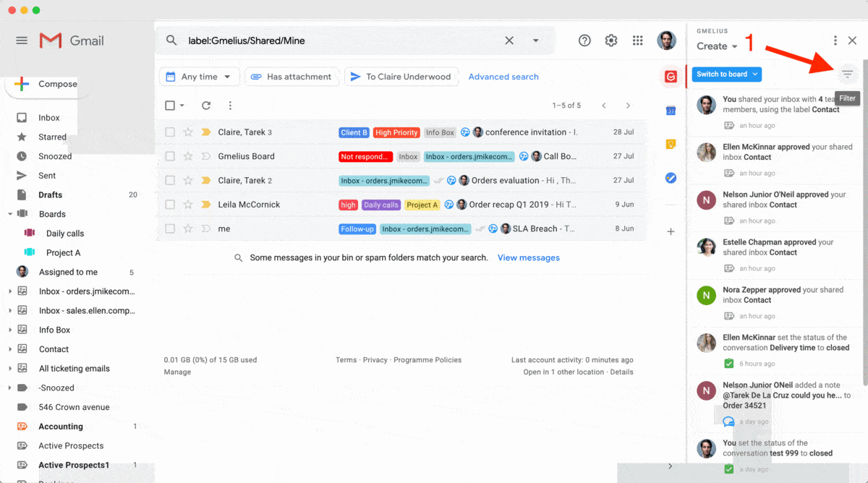
Task: Open Assigned to me
Action: [68, 272]
